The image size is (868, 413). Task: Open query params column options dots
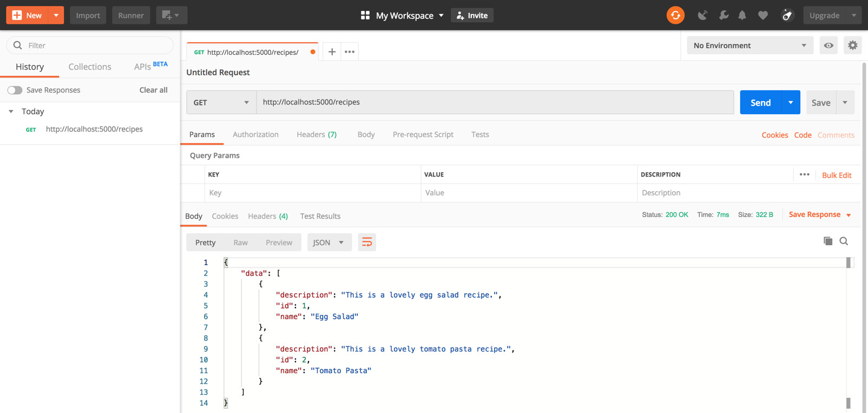pyautogui.click(x=805, y=174)
